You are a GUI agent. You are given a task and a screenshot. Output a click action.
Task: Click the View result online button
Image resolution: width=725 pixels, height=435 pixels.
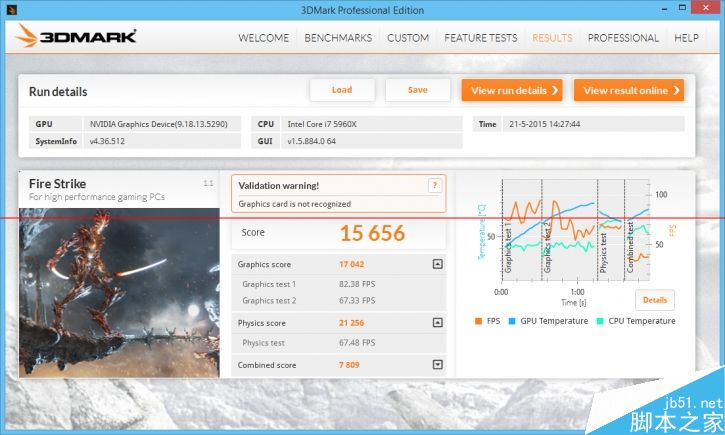click(x=628, y=90)
